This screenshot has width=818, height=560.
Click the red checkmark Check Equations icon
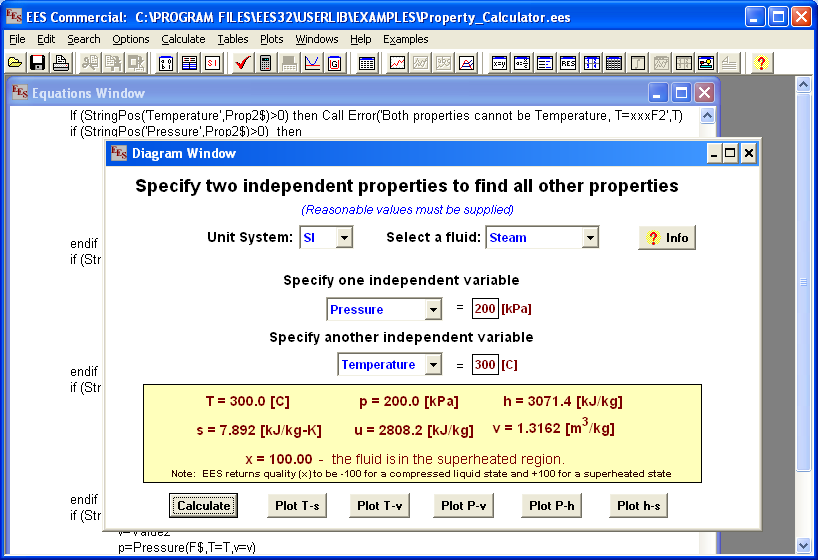(242, 63)
